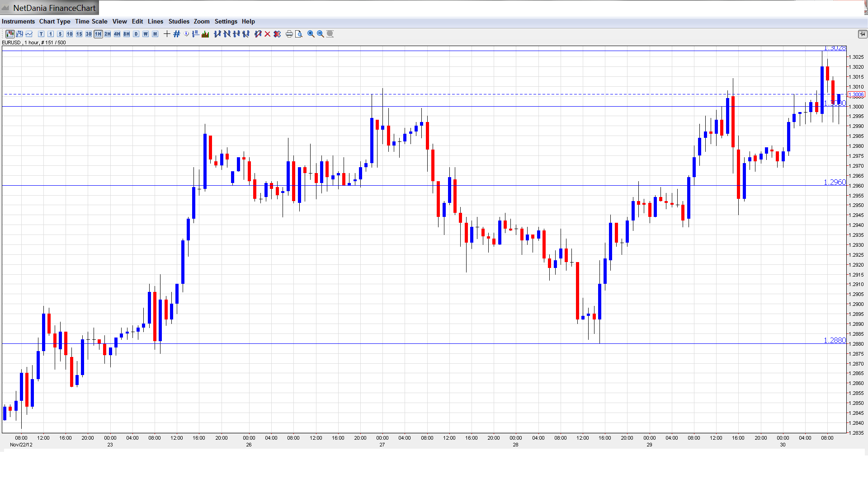Click the 1.2960 horizontal line label
This screenshot has height=488, width=868.
pyautogui.click(x=834, y=182)
